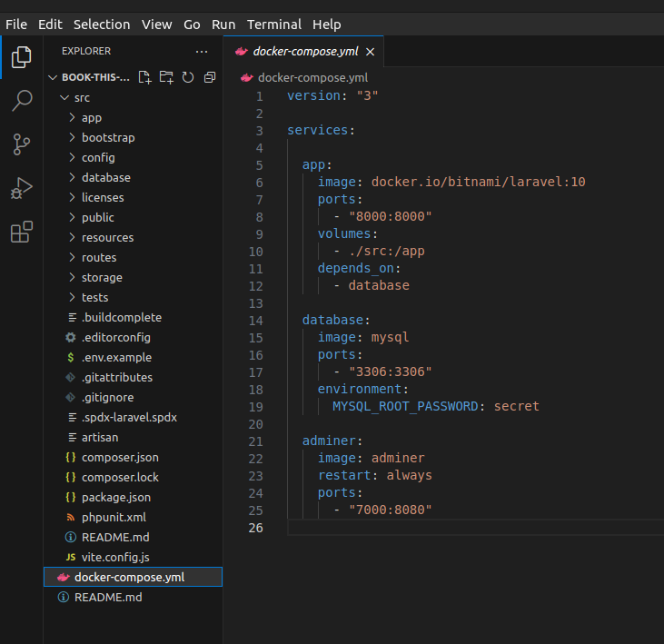Image resolution: width=664 pixels, height=644 pixels.
Task: Click the EXPLORER panel title
Action: point(86,51)
